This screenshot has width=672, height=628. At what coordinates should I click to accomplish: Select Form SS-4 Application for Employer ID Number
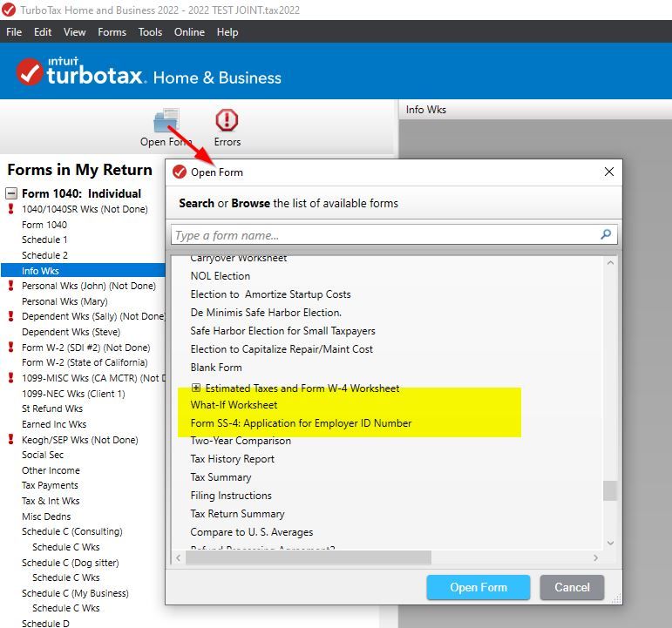click(301, 423)
